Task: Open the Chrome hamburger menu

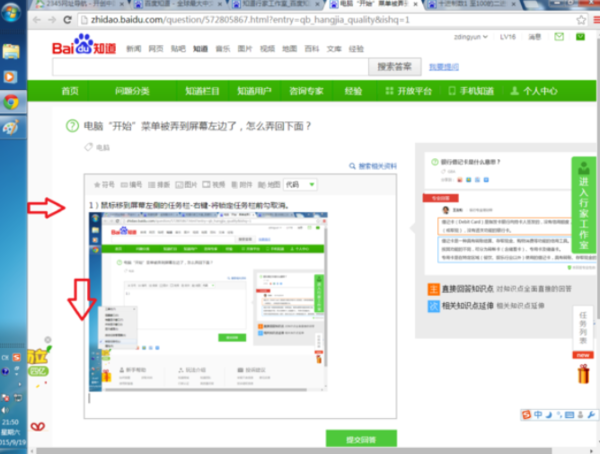Action: 596,20
